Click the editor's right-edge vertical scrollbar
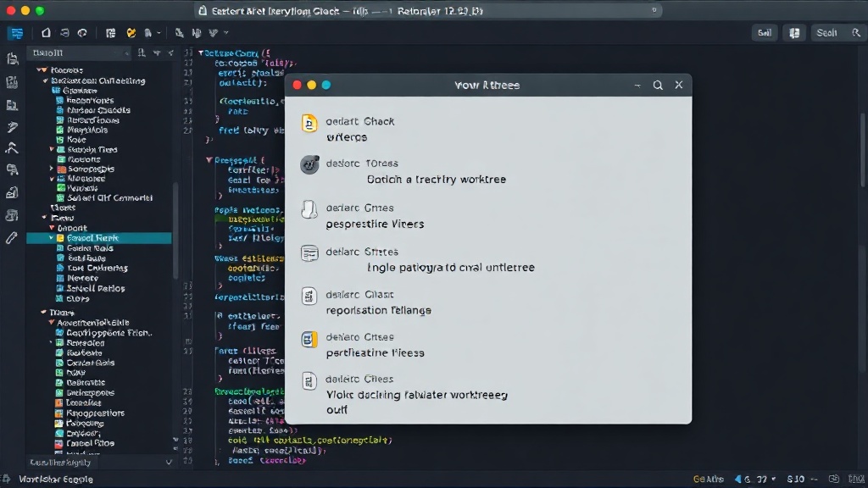 point(864,151)
